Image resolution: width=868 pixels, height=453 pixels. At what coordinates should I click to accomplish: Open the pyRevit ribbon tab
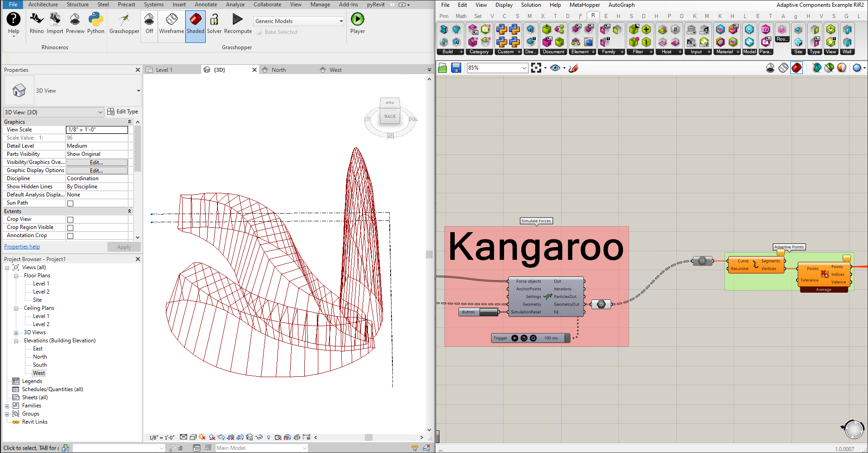point(376,5)
